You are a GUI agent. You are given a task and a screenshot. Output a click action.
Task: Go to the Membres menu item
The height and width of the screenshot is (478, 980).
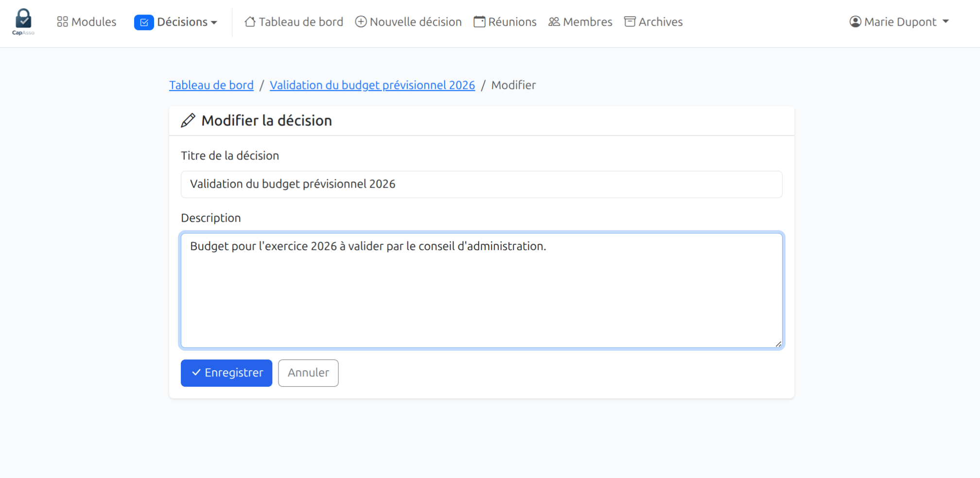click(x=587, y=22)
